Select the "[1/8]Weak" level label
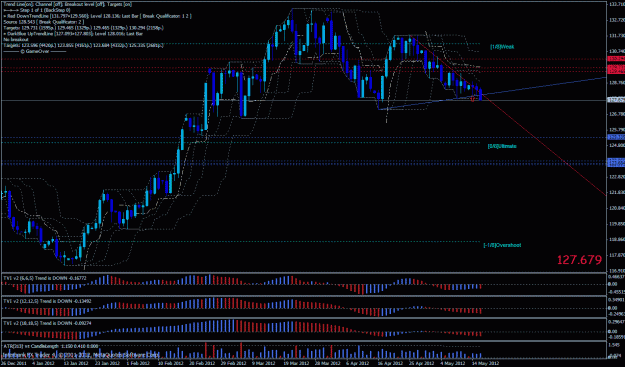Image resolution: width=625 pixels, height=367 pixels. pos(502,47)
